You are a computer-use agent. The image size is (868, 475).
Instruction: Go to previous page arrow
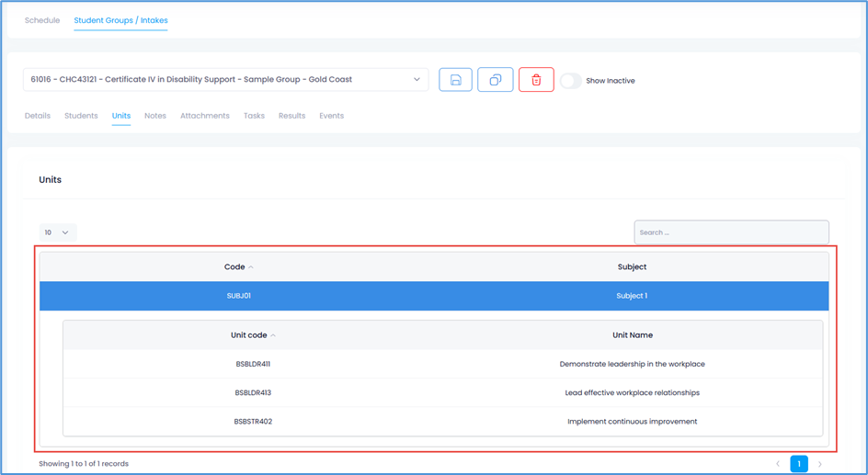[x=778, y=464]
